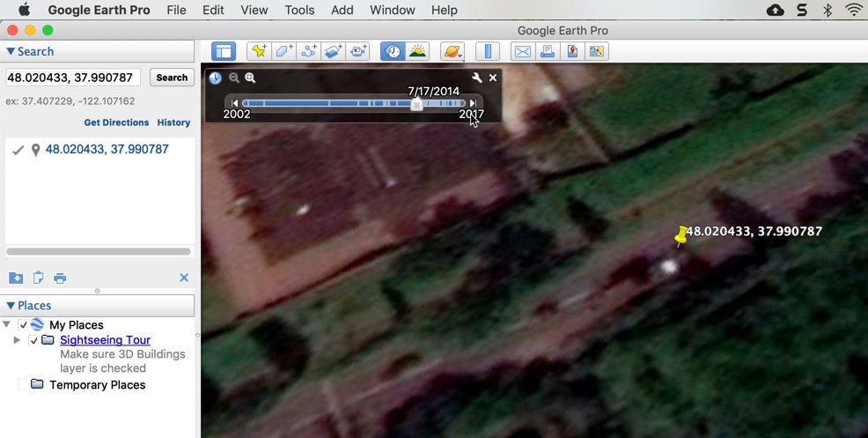Open time slider wrench options
The width and height of the screenshot is (868, 438).
coord(476,78)
